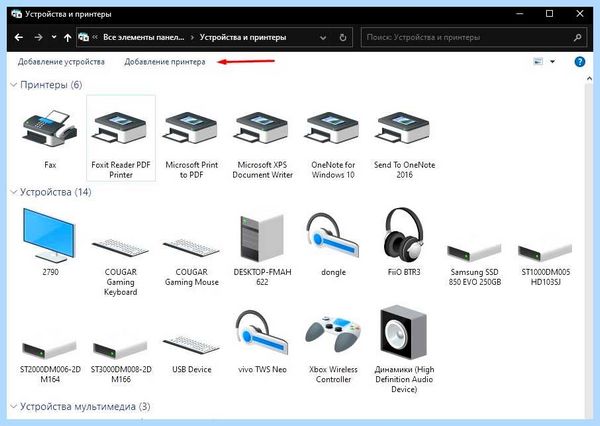Expand hidden breadcrumb path chevrons
Viewport: 600px width, 426px height.
point(95,37)
